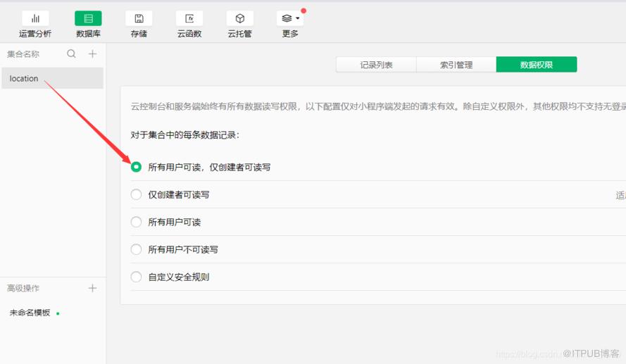
Task: Switch to the 数据权限 tab
Action: click(537, 65)
